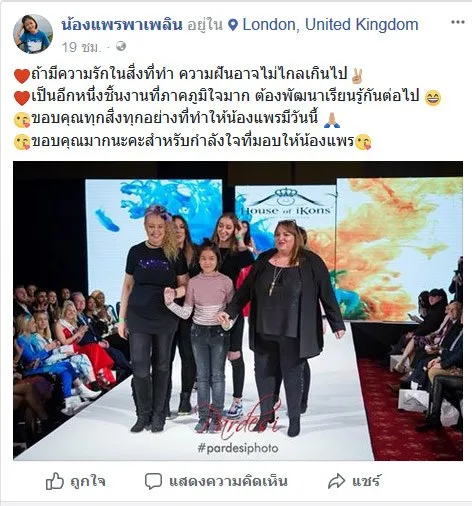Viewport: 472px width, 506px height.
Task: Click the share arrow icon
Action: point(336,481)
